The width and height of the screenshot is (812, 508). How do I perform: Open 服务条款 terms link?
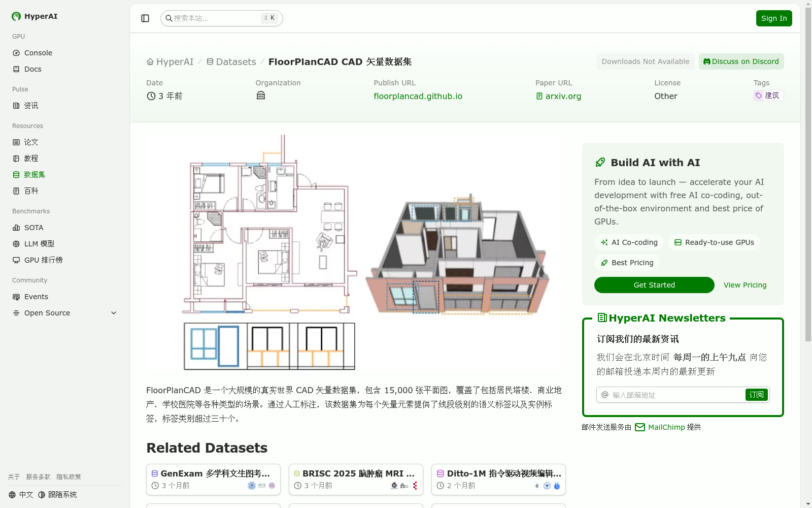pyautogui.click(x=39, y=477)
